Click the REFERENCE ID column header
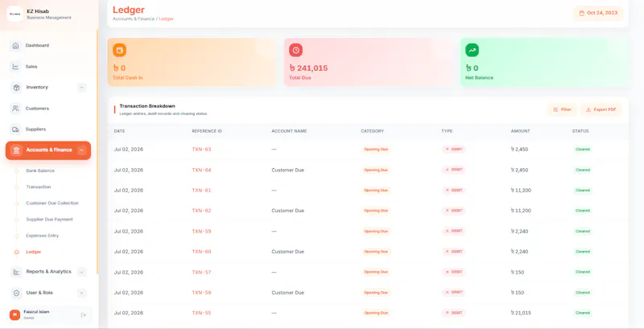 tap(207, 131)
